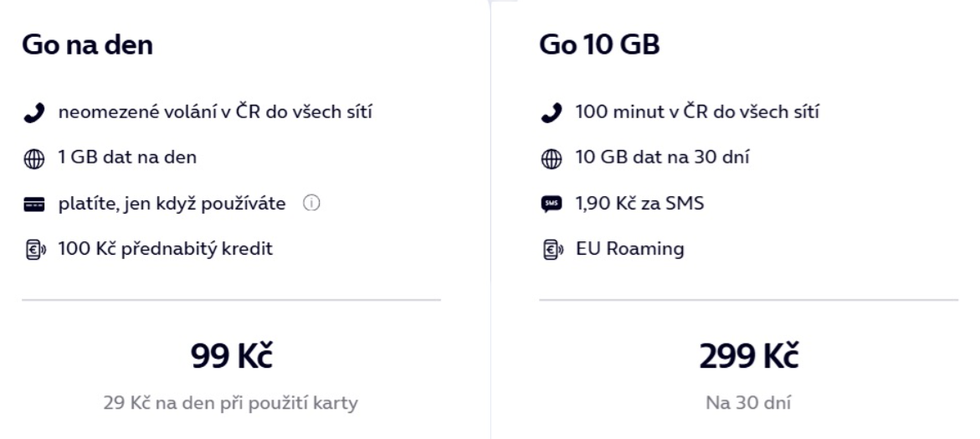
Task: Click the roaming icon beside 'EU Roaming'
Action: pyautogui.click(x=552, y=250)
